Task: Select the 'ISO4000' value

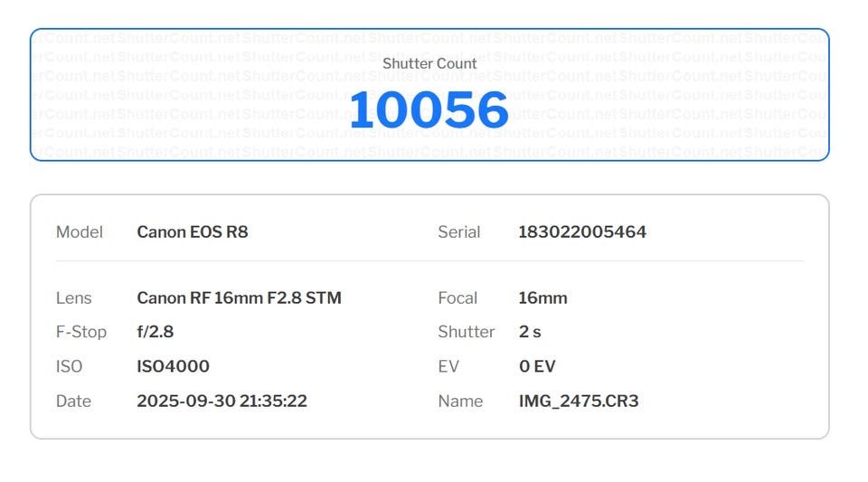Action: (x=173, y=366)
